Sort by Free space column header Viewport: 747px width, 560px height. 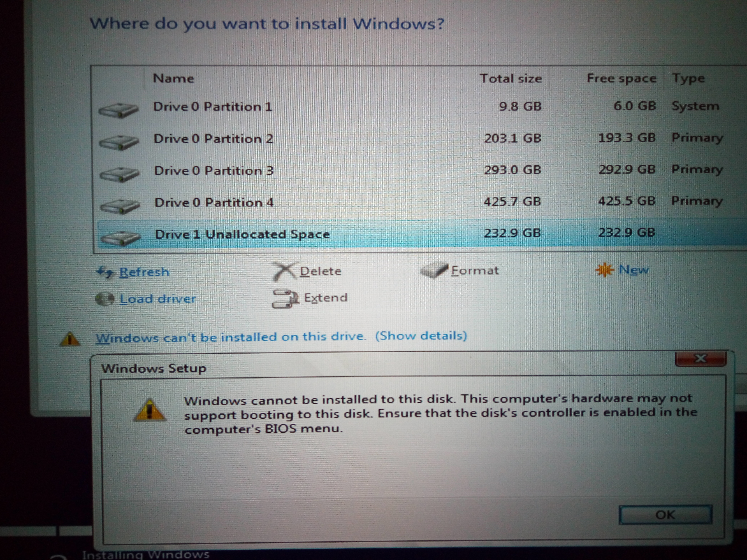point(607,78)
